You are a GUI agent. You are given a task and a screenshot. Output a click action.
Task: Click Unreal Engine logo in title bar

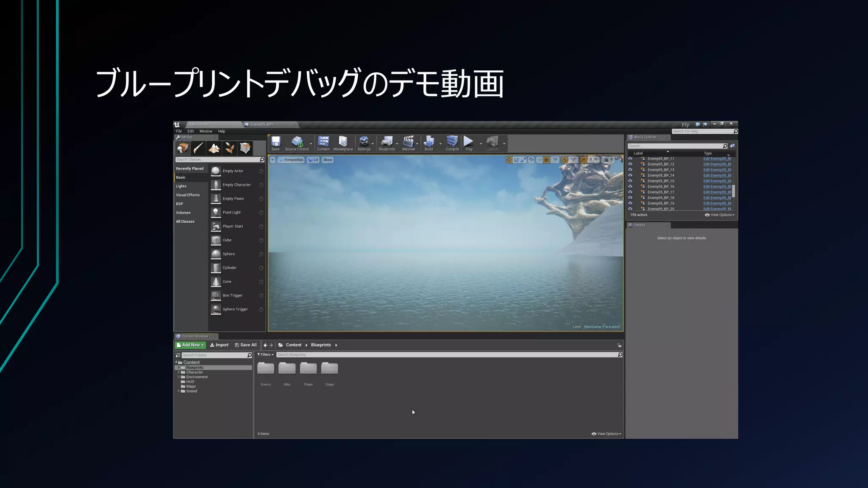point(177,125)
